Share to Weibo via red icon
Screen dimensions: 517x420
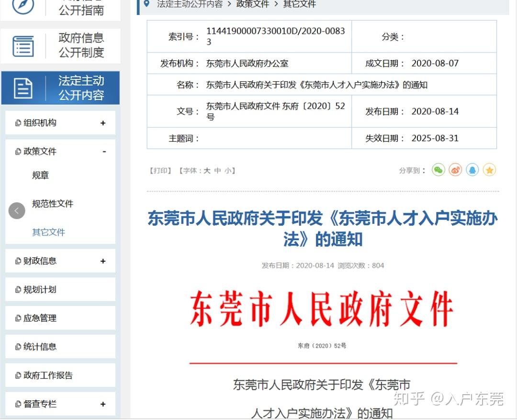(x=455, y=170)
